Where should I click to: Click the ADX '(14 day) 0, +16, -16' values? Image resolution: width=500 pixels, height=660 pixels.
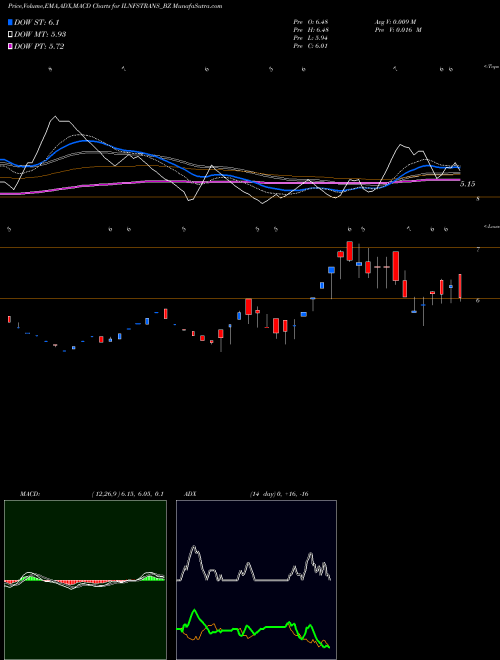pyautogui.click(x=279, y=494)
